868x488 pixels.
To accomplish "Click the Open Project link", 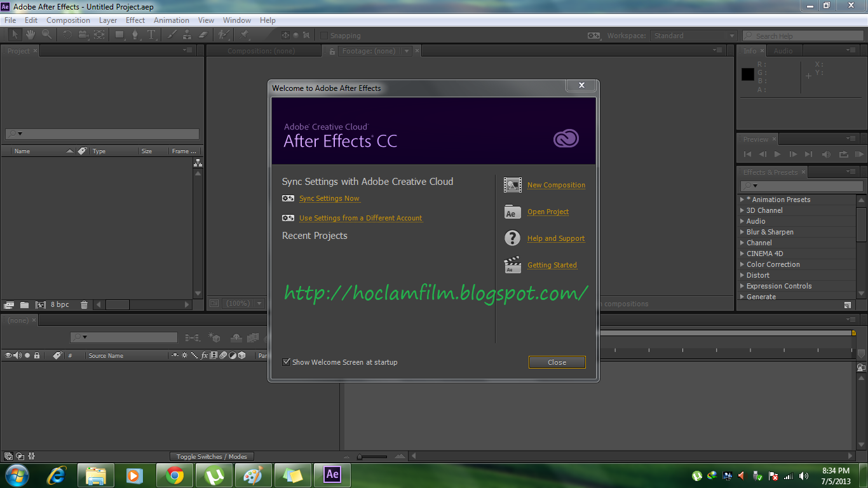I will pyautogui.click(x=548, y=212).
